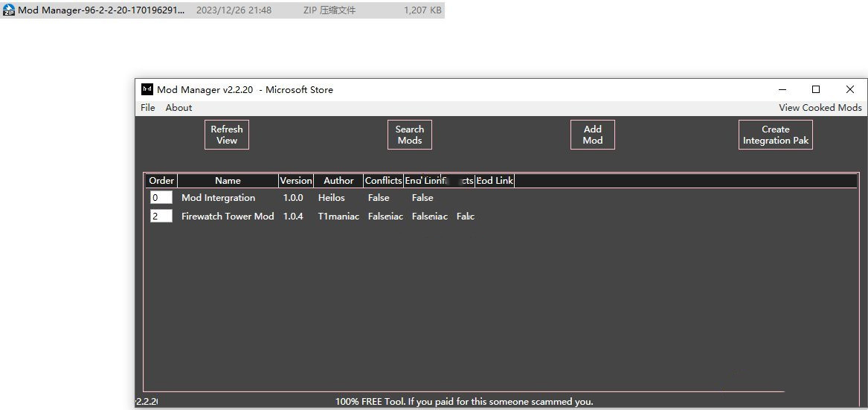Click View Cooked Mods
This screenshot has width=868, height=410.
[x=820, y=108]
